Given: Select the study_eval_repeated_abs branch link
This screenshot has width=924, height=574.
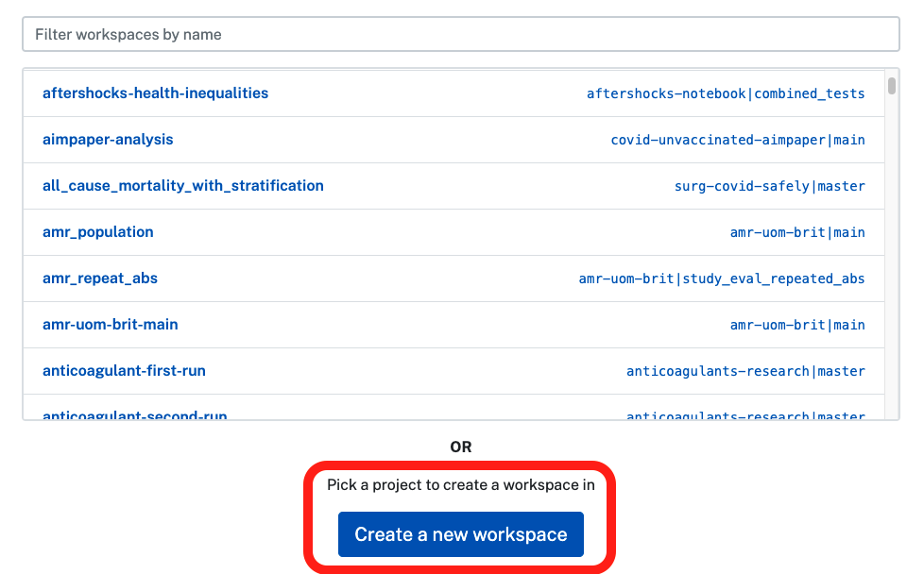Looking at the screenshot, I should point(723,279).
